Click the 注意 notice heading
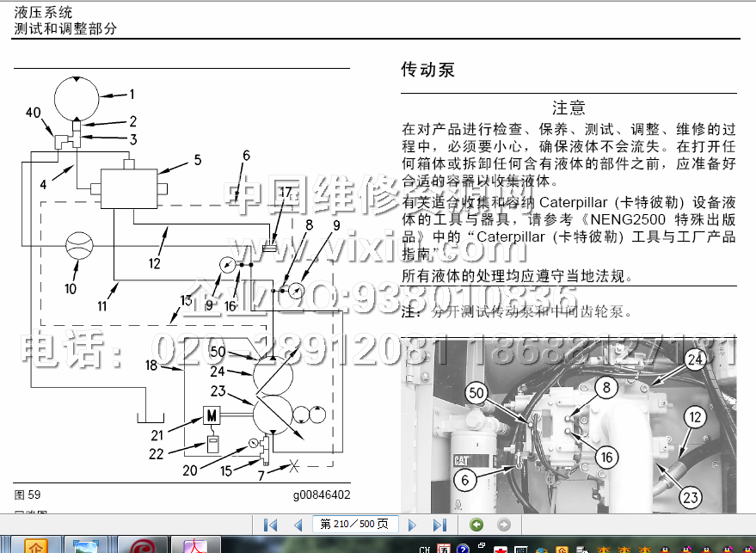756x553 pixels. pyautogui.click(x=569, y=108)
